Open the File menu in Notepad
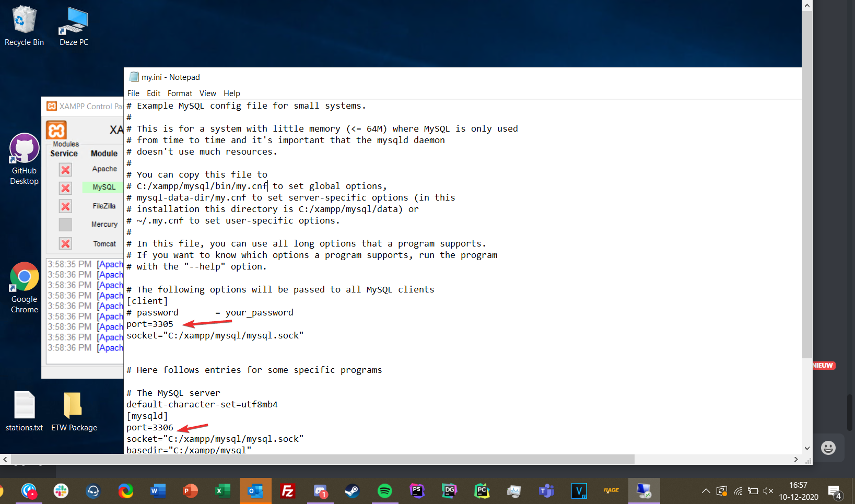The width and height of the screenshot is (855, 504). point(133,93)
